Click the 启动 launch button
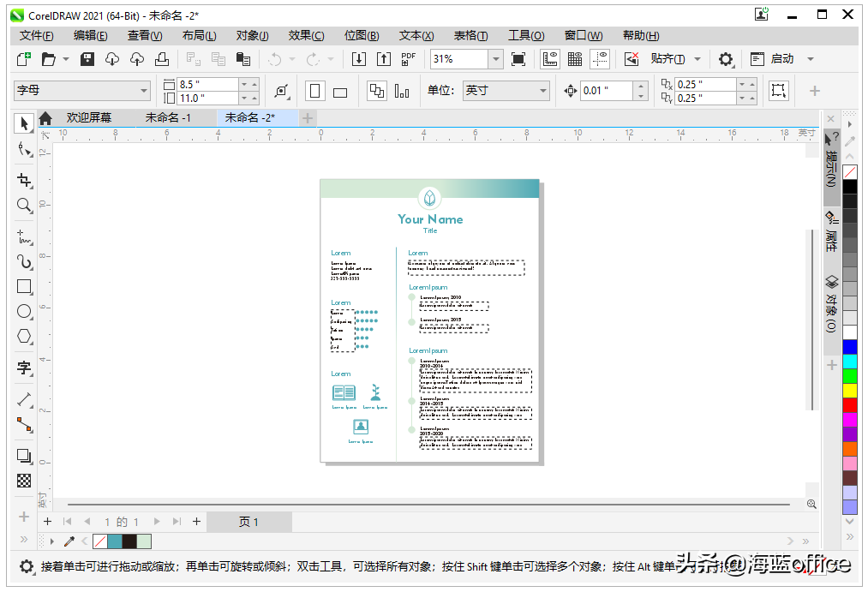 (x=781, y=59)
